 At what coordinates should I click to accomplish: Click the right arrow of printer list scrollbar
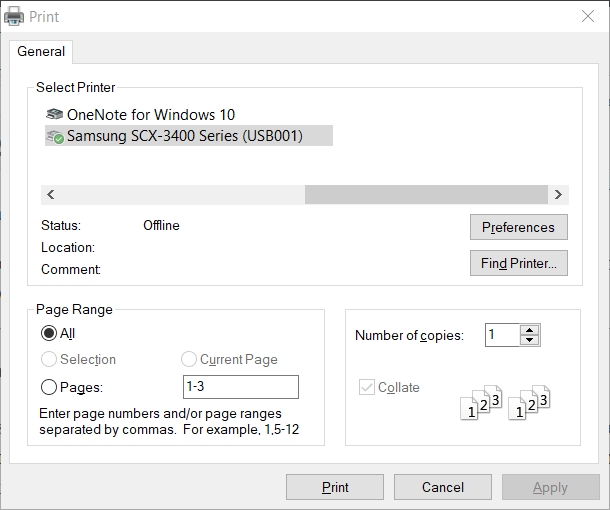558,195
